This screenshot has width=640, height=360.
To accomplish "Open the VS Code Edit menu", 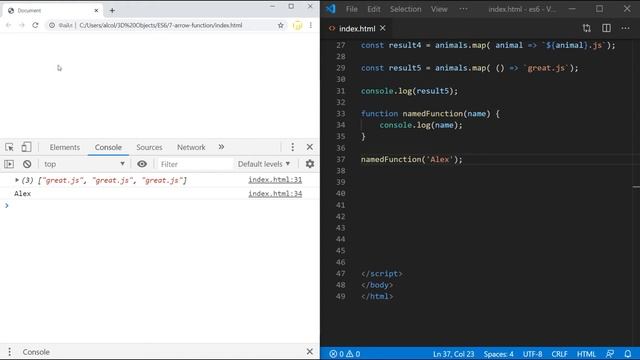I will (x=374, y=9).
